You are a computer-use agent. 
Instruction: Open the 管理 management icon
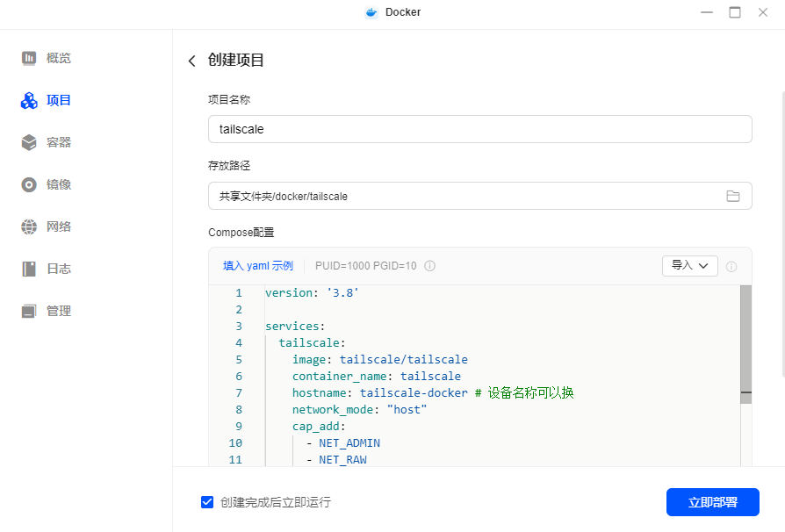point(29,311)
